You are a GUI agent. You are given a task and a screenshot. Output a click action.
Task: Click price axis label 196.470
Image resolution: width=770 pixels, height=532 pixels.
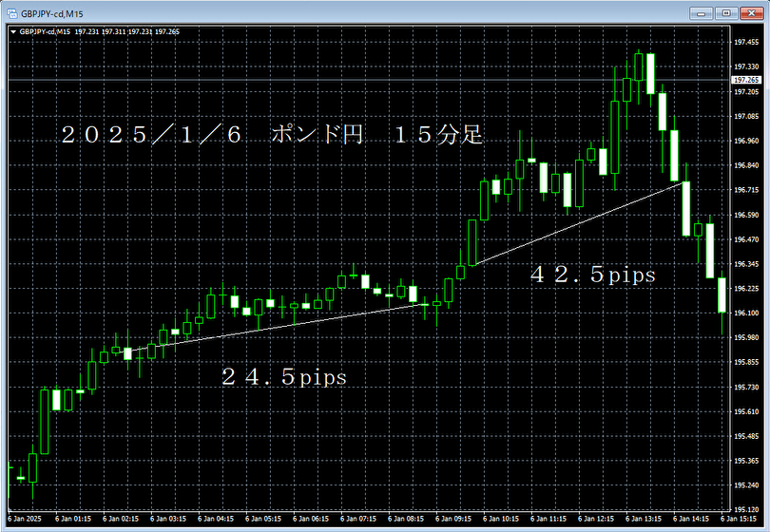[746, 239]
